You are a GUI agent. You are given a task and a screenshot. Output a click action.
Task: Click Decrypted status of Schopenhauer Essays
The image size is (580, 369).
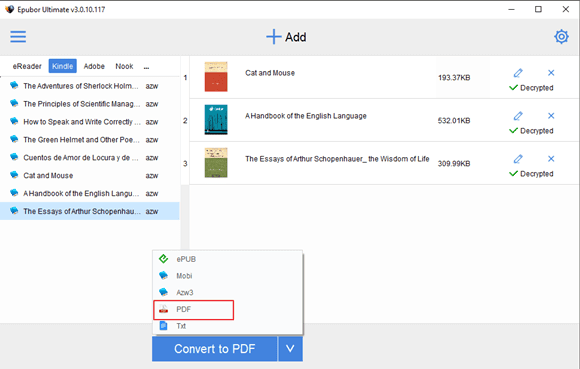click(x=531, y=173)
